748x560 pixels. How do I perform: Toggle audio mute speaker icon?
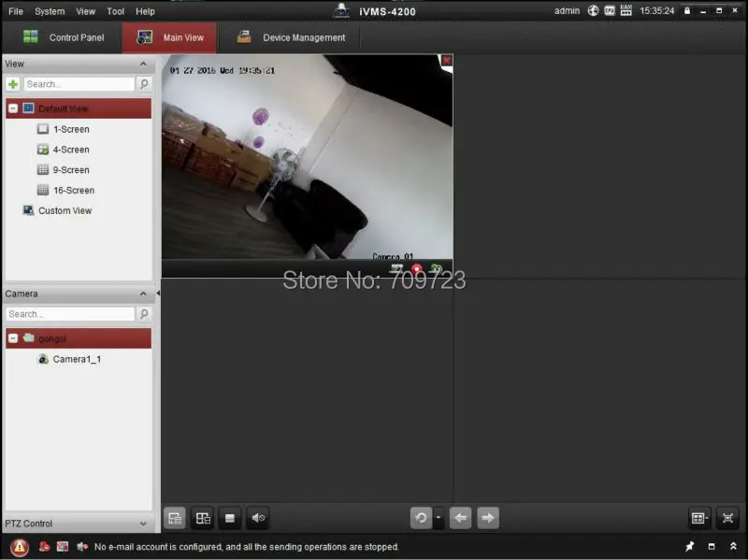pyautogui.click(x=258, y=518)
